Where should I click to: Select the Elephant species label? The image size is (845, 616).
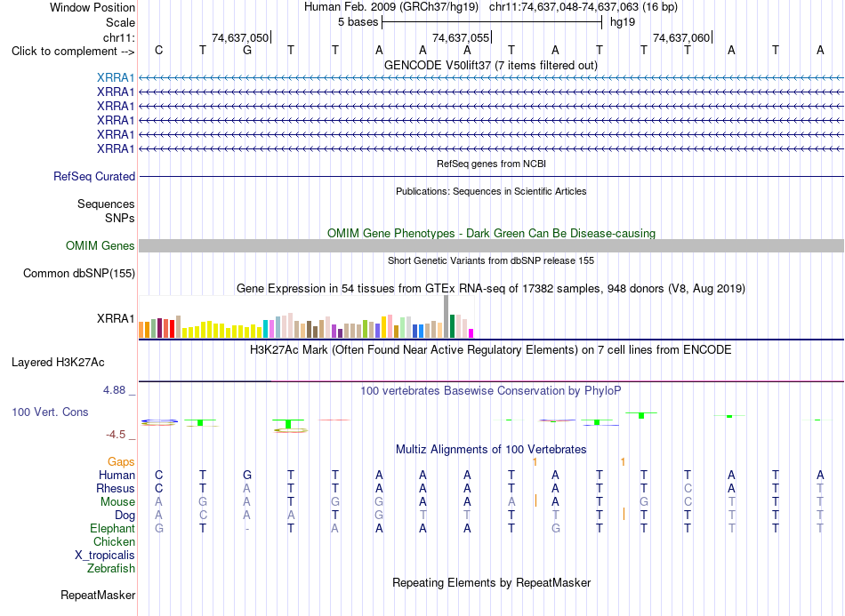[x=112, y=528]
